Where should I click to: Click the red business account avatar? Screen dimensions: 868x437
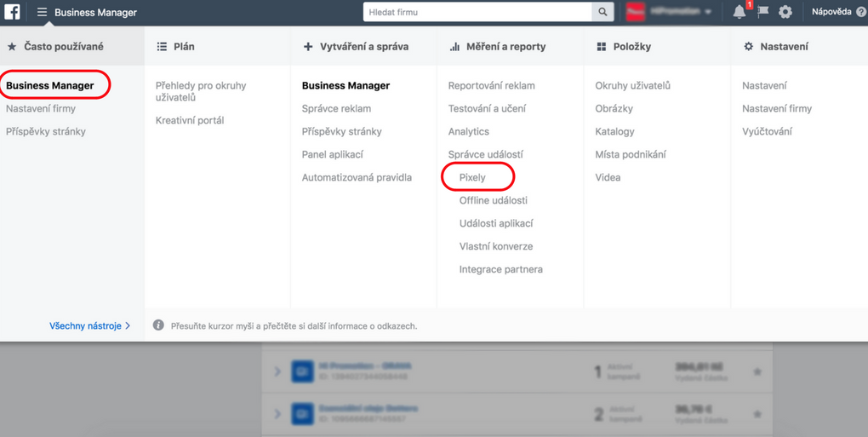click(x=636, y=12)
